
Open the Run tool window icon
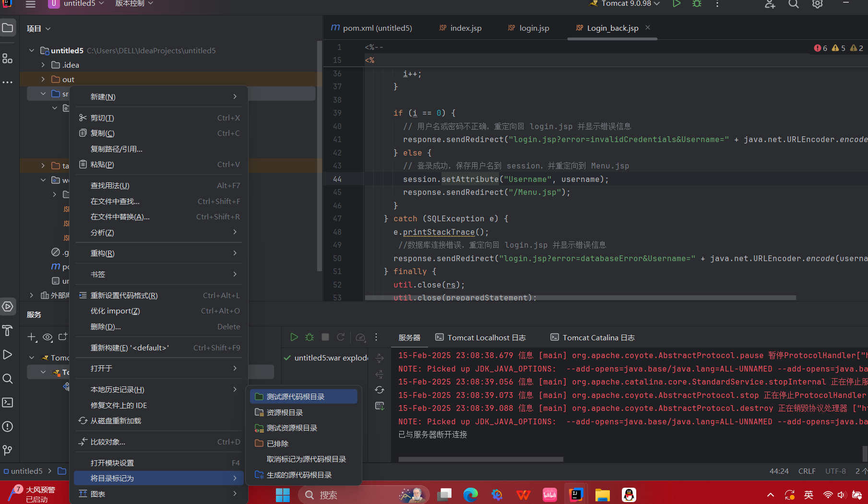click(8, 354)
